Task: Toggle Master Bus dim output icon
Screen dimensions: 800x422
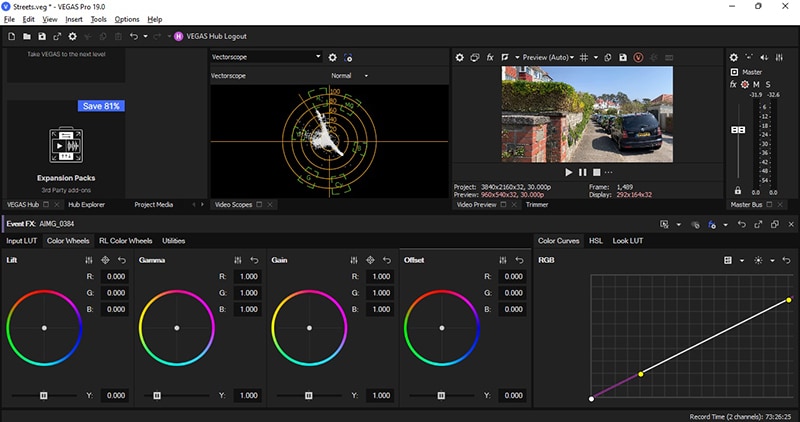Action: coord(764,58)
